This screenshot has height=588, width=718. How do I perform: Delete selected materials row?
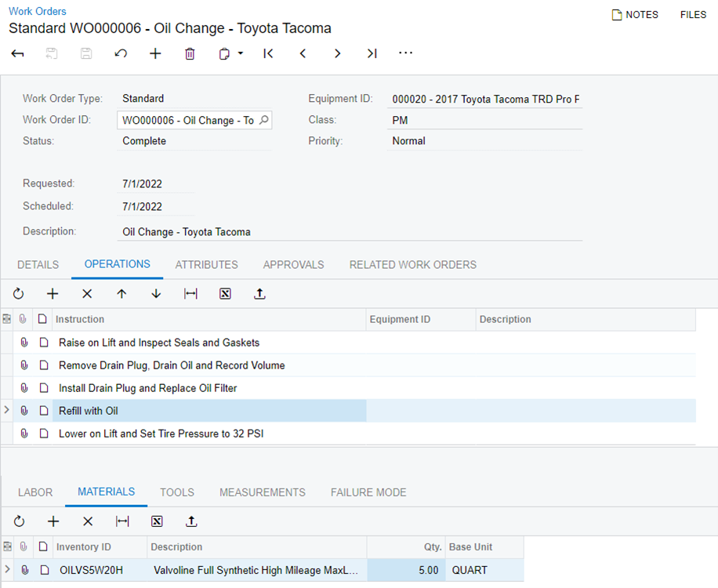point(88,521)
